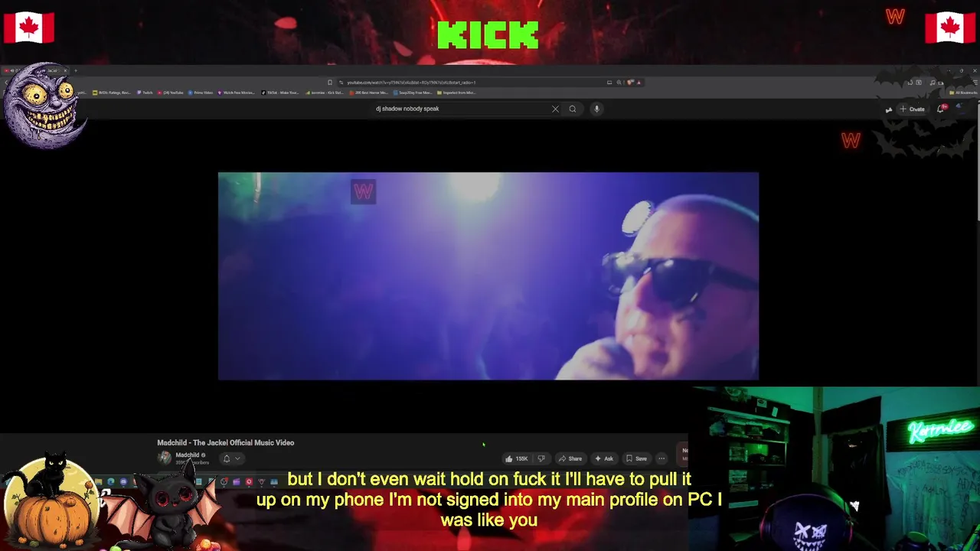Open the 200 Best Horror Movies bookmark

(x=368, y=93)
